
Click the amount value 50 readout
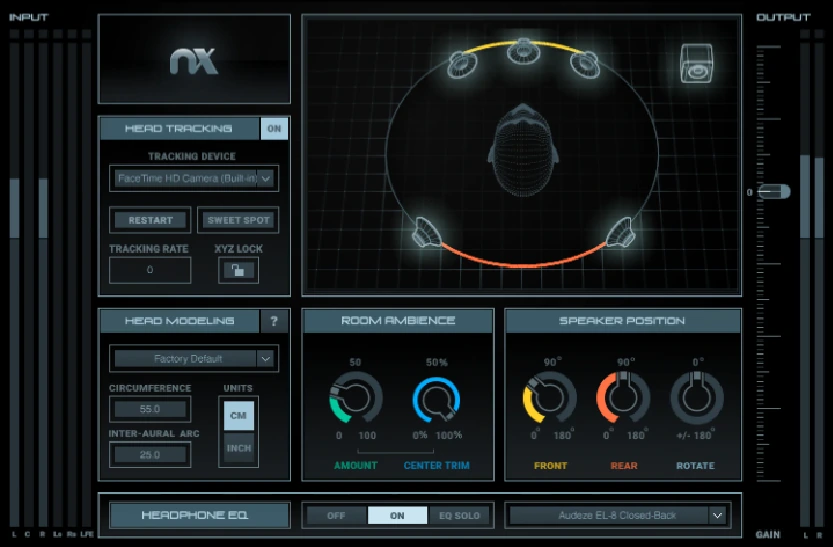click(x=355, y=362)
